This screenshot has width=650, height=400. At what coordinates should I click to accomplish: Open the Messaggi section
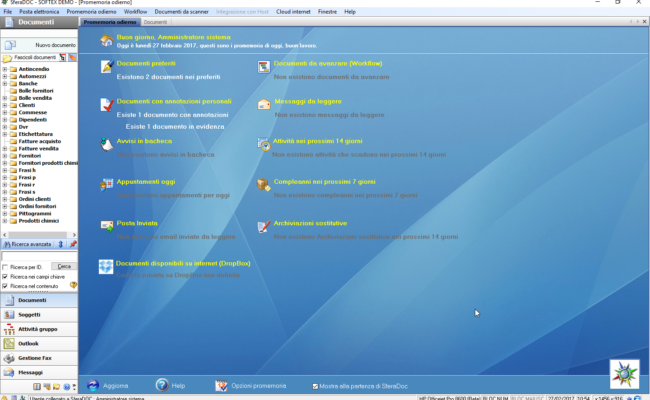(x=39, y=372)
